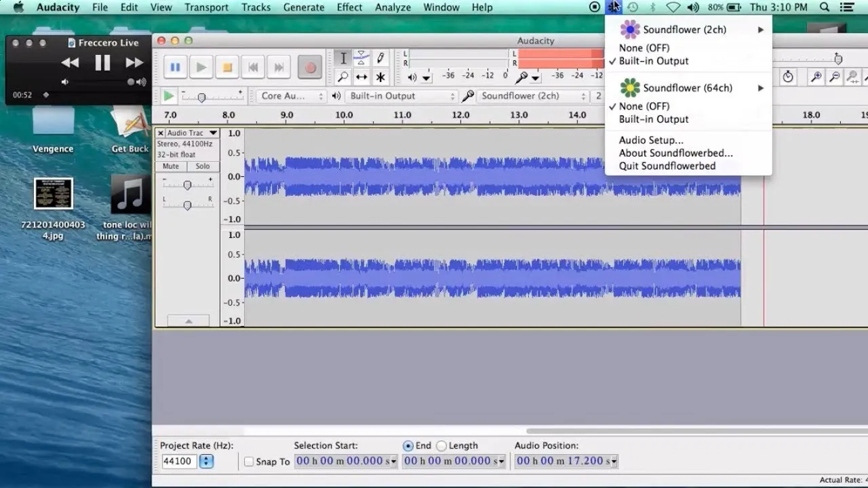Close the Audio Track with X button

pyautogui.click(x=161, y=133)
